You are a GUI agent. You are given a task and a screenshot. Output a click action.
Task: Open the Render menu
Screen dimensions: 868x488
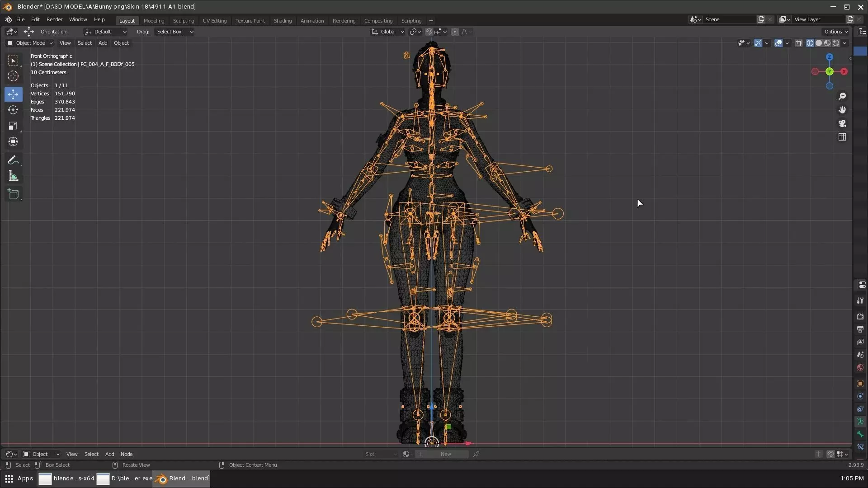pos(54,19)
